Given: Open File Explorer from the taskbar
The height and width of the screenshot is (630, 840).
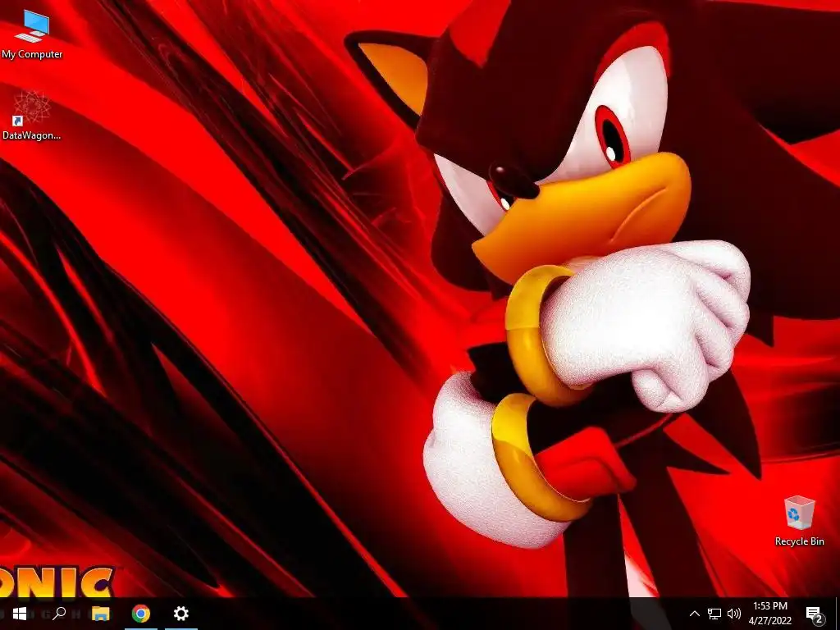Looking at the screenshot, I should [x=100, y=614].
